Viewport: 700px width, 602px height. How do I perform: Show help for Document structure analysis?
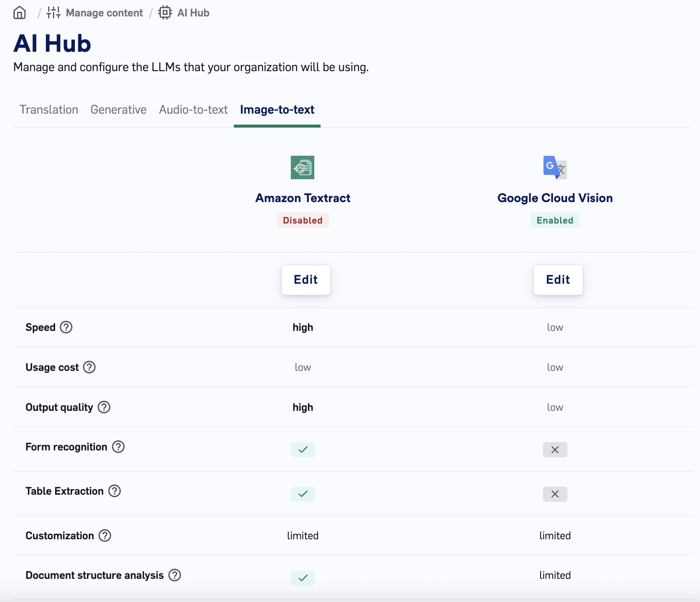coord(175,575)
